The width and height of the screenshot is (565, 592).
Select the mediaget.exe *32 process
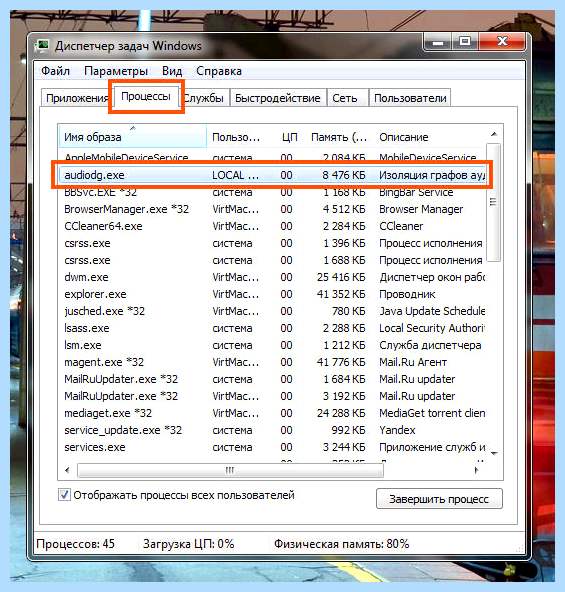click(272, 413)
